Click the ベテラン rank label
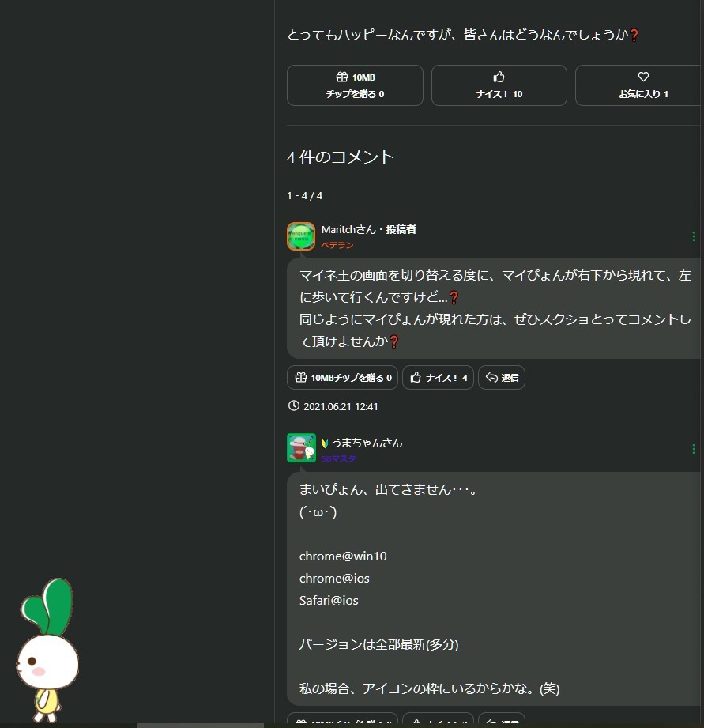This screenshot has width=704, height=728. click(337, 245)
